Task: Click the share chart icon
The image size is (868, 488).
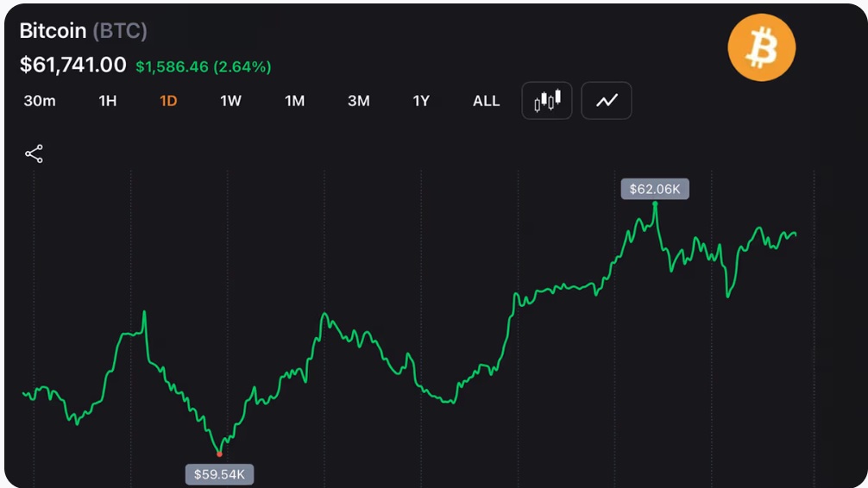Action: pos(34,153)
